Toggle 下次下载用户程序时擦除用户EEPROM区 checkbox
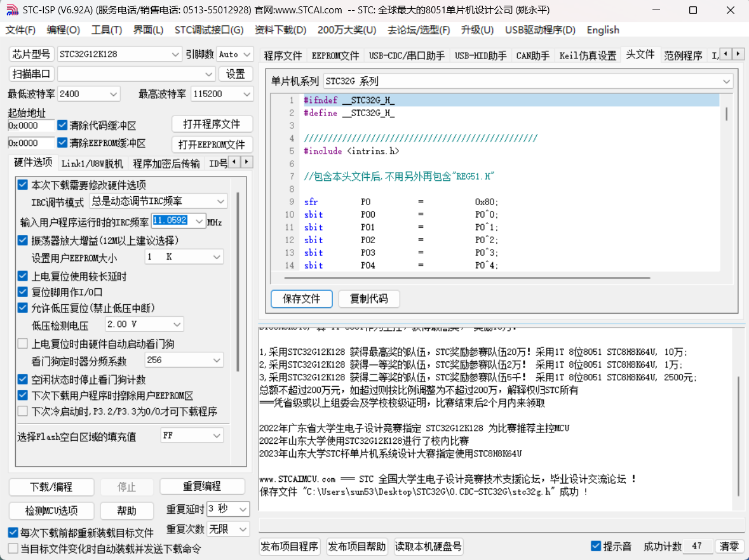749x560 pixels. pos(22,396)
